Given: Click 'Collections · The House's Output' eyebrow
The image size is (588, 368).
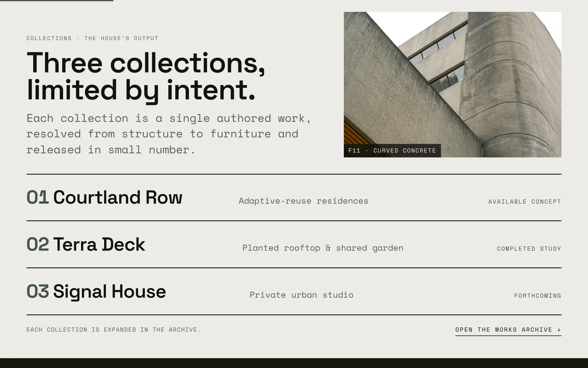Looking at the screenshot, I should point(92,38).
